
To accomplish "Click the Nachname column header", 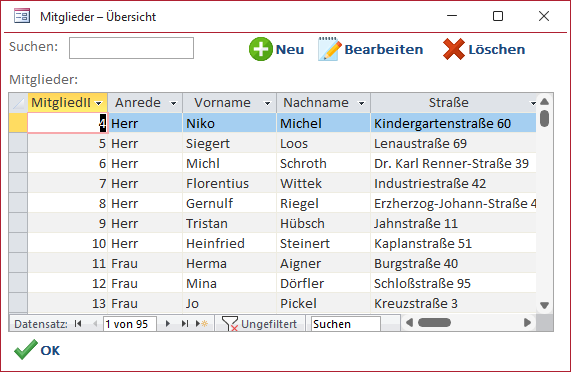I will (x=324, y=103).
